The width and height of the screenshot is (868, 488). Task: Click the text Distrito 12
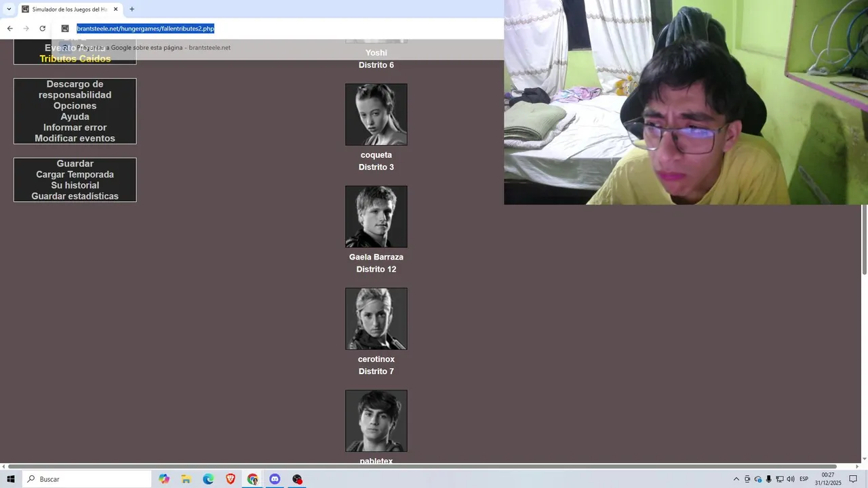pos(376,270)
